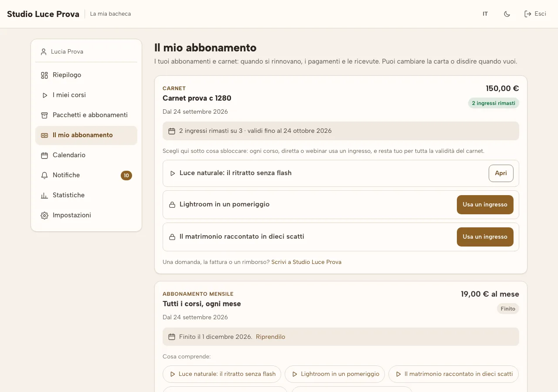Click the play icon on Luce naturale carnet row
This screenshot has height=392, width=558.
173,173
